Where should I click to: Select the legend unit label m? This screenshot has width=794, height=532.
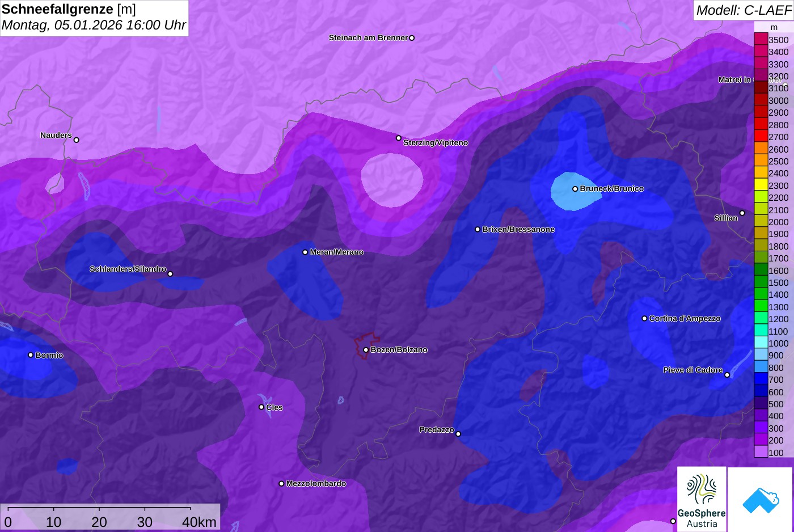774,27
